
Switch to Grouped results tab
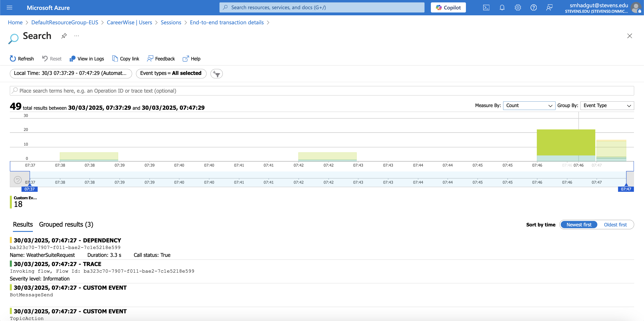[66, 224]
